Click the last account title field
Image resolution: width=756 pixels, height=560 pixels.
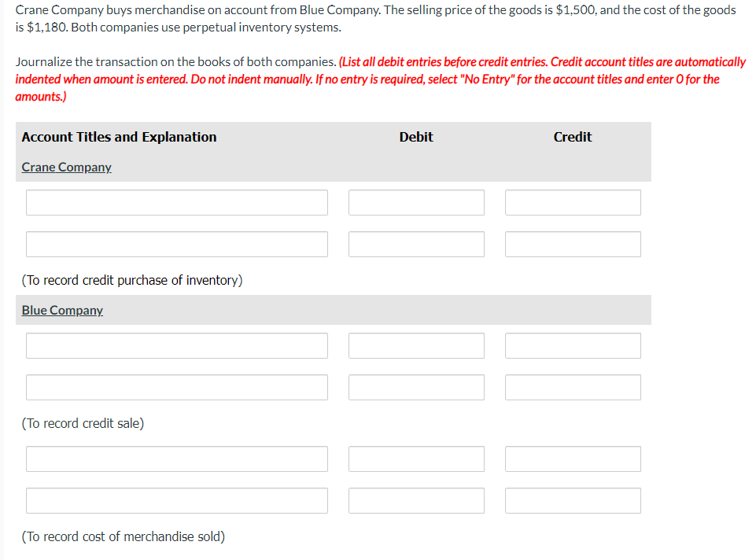tap(176, 500)
